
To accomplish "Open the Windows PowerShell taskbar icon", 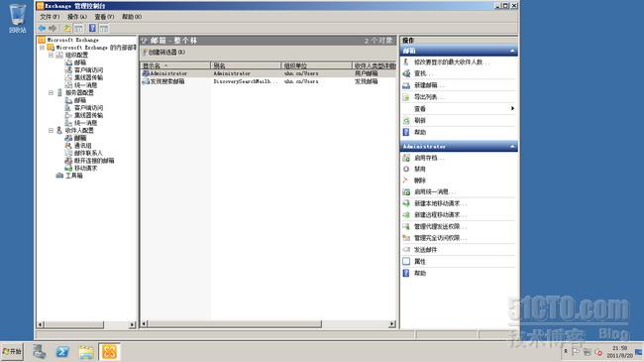I will (x=62, y=352).
